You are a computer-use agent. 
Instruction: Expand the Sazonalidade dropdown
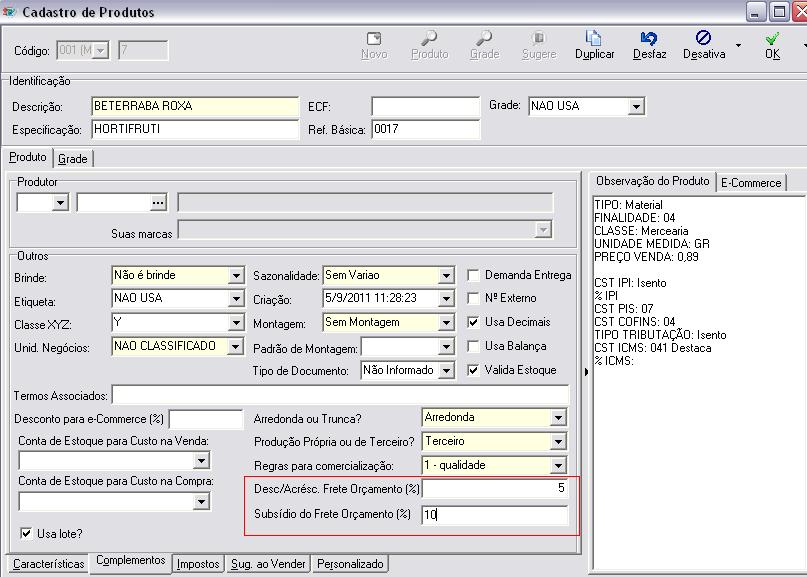pyautogui.click(x=445, y=276)
